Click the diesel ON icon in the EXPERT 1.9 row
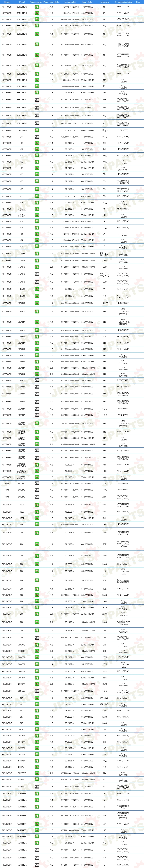The height and width of the screenshot is (868, 144). point(37,787)
